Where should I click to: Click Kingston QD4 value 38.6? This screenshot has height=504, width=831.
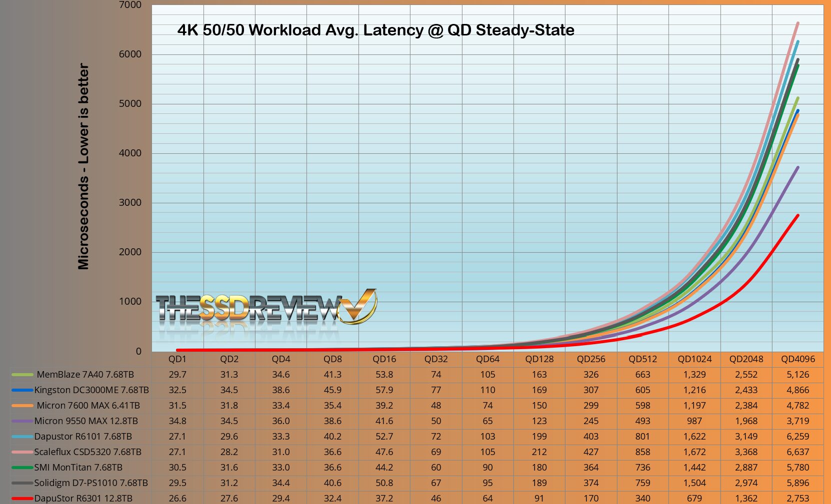[x=281, y=390]
